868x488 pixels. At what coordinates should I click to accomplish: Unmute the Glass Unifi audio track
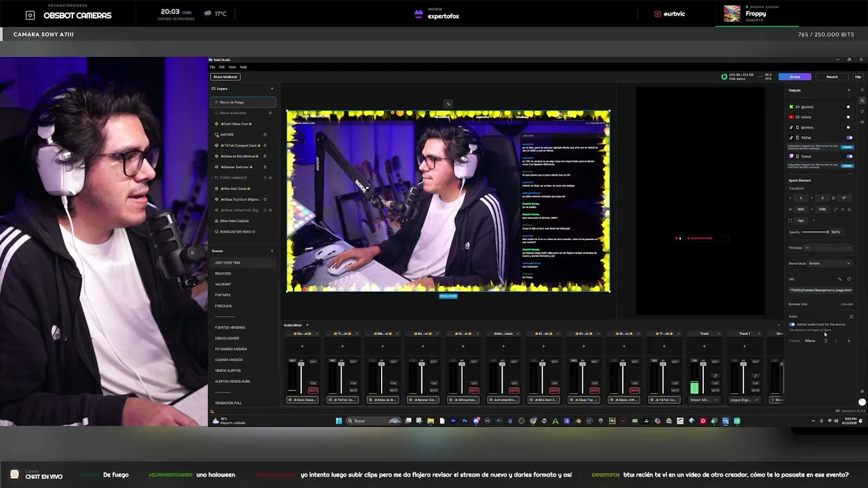point(635,390)
